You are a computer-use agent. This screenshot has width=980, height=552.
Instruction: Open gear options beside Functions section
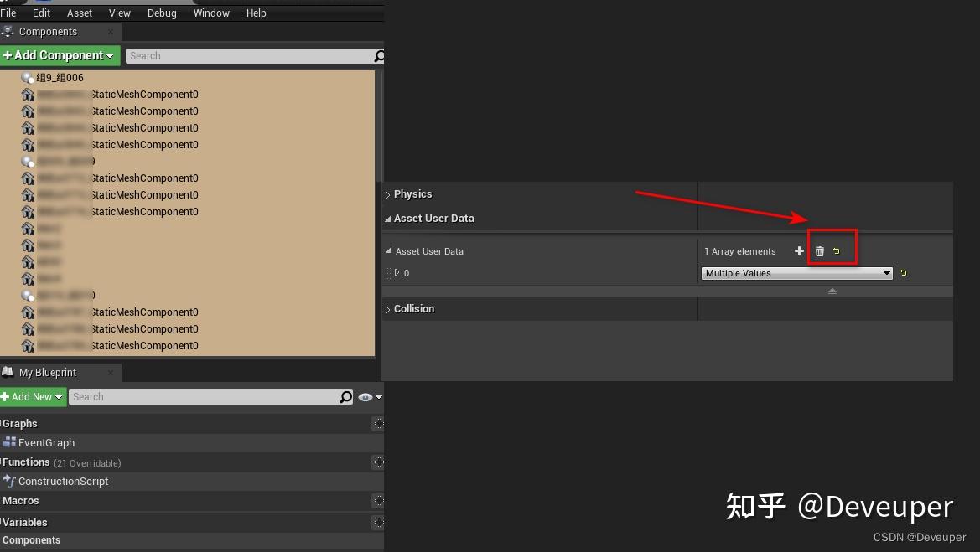pyautogui.click(x=378, y=462)
